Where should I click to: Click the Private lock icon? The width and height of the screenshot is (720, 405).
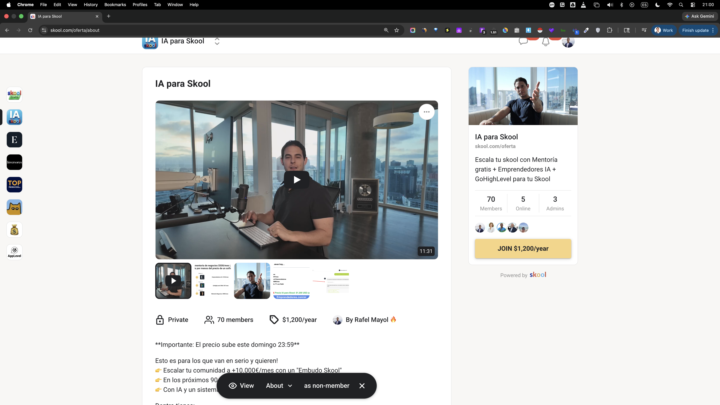point(160,320)
